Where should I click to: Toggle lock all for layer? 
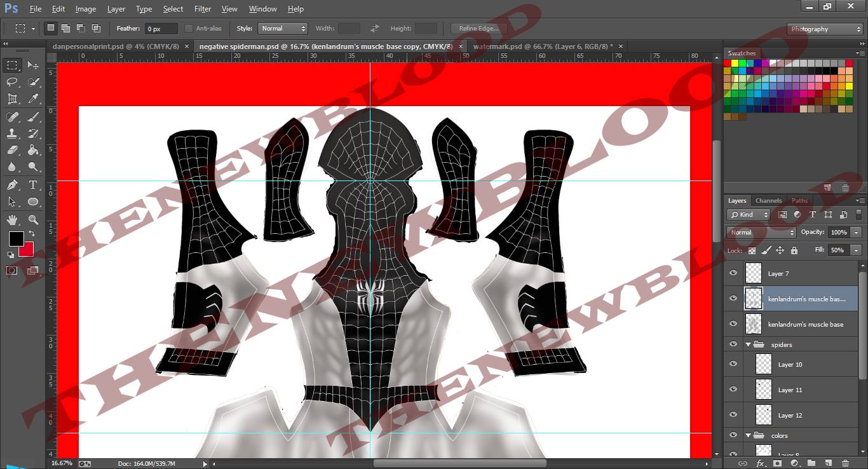click(794, 250)
